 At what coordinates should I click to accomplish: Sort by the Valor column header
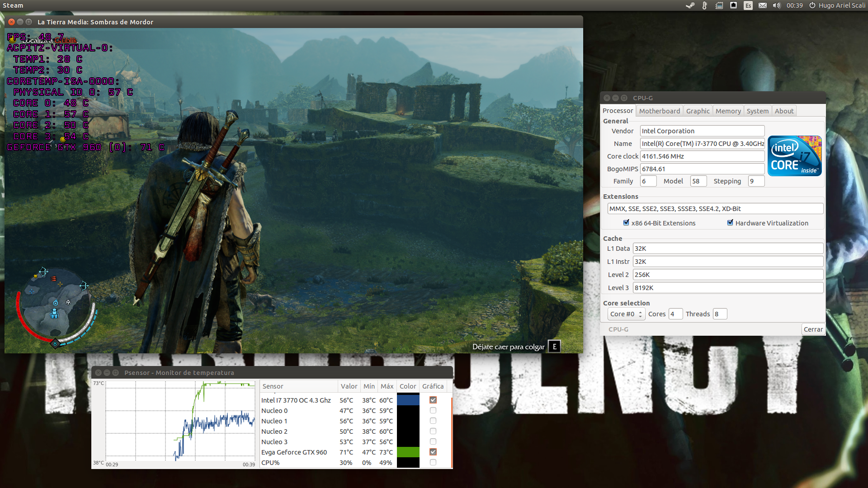click(349, 386)
